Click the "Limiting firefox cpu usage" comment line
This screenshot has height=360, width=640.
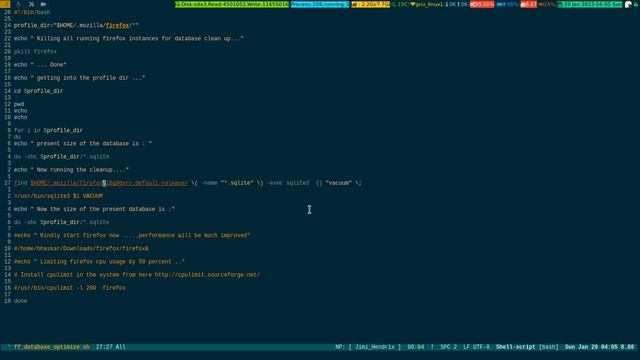(x=99, y=261)
